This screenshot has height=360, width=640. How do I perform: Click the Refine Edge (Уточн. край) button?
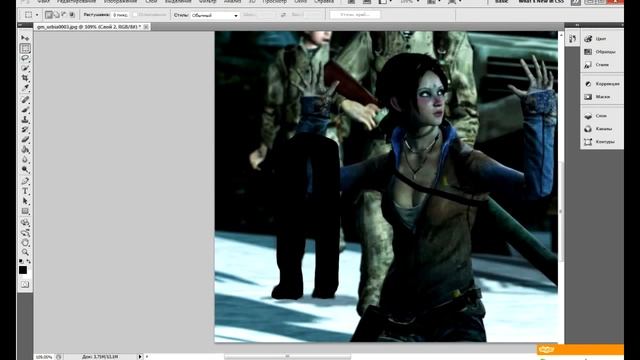coord(355,15)
